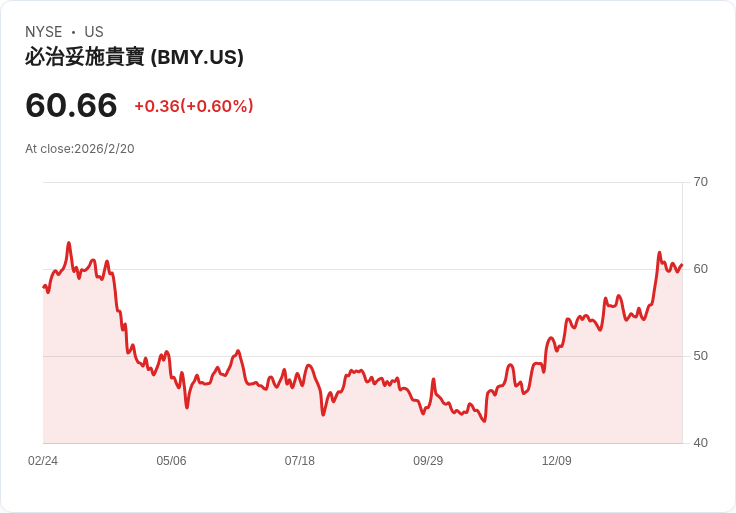The height and width of the screenshot is (513, 736).
Task: Click the first data point of price line
Action: pos(44,286)
